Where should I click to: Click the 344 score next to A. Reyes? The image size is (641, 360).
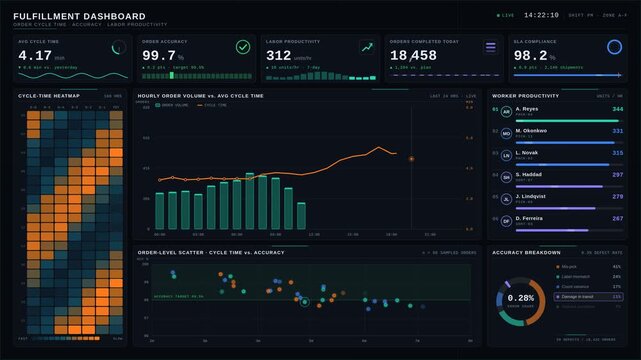[x=618, y=109]
